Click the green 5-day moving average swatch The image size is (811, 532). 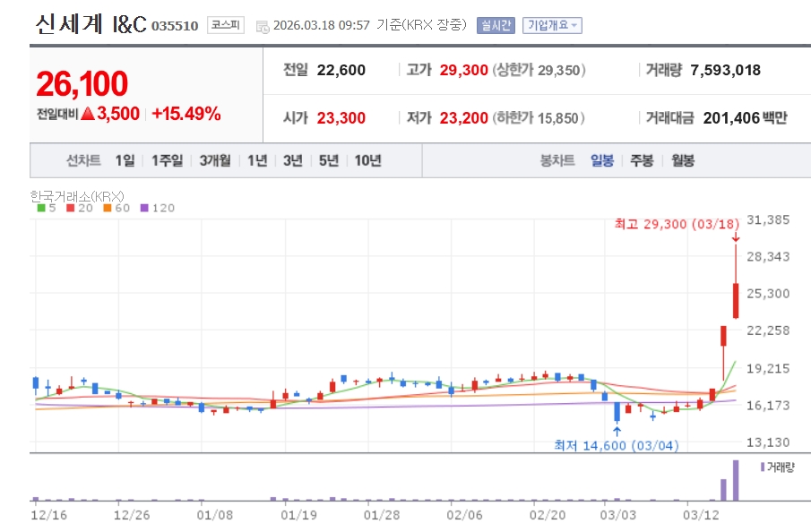(x=41, y=209)
